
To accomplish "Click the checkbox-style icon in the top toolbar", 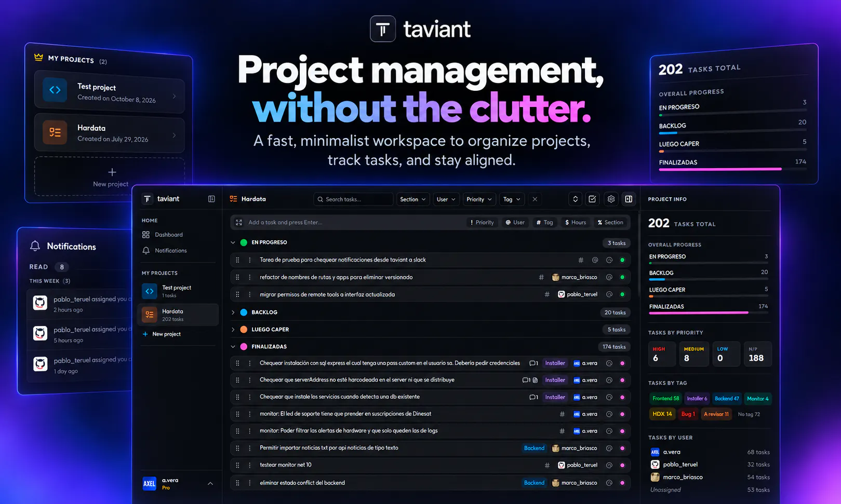I will pyautogui.click(x=592, y=199).
